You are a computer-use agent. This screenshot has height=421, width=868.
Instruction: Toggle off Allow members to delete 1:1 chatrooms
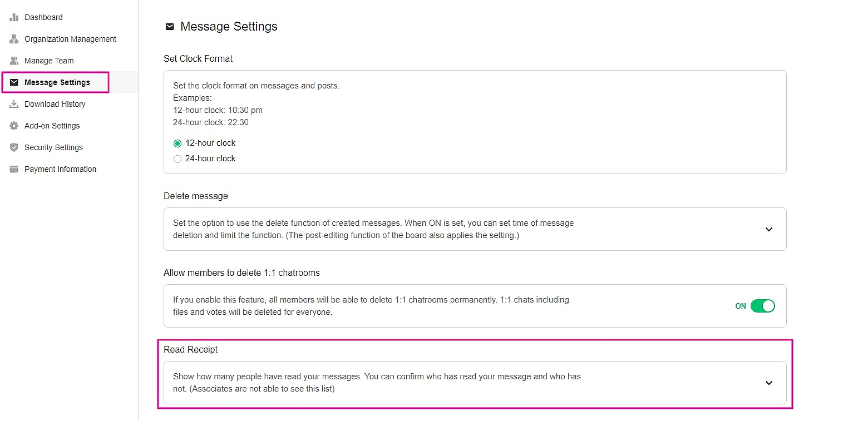point(762,306)
